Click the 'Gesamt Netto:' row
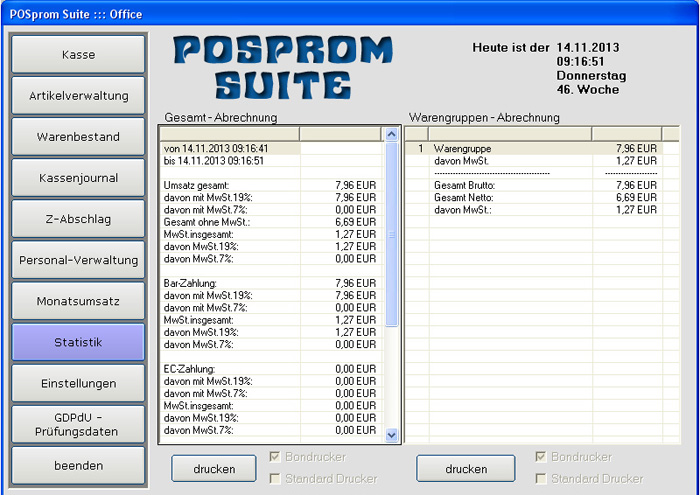The width and height of the screenshot is (700, 495). pyautogui.click(x=542, y=197)
